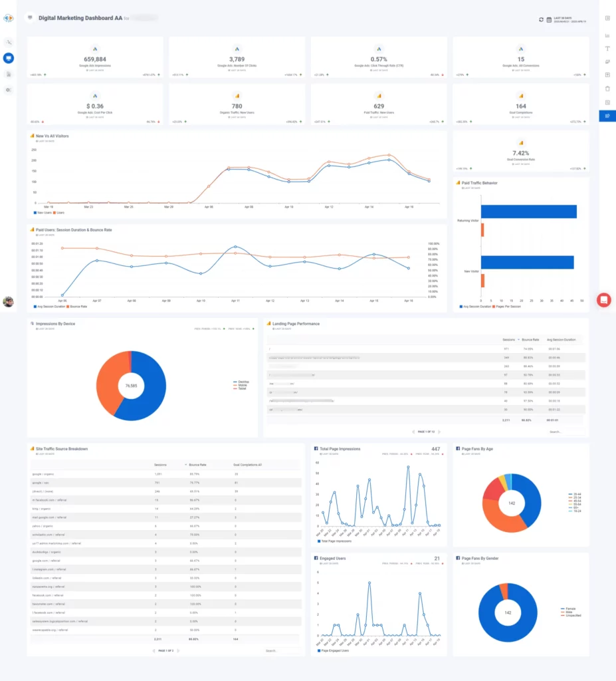Click the (direct) / (none) row
616x681 pixels.
point(166,491)
